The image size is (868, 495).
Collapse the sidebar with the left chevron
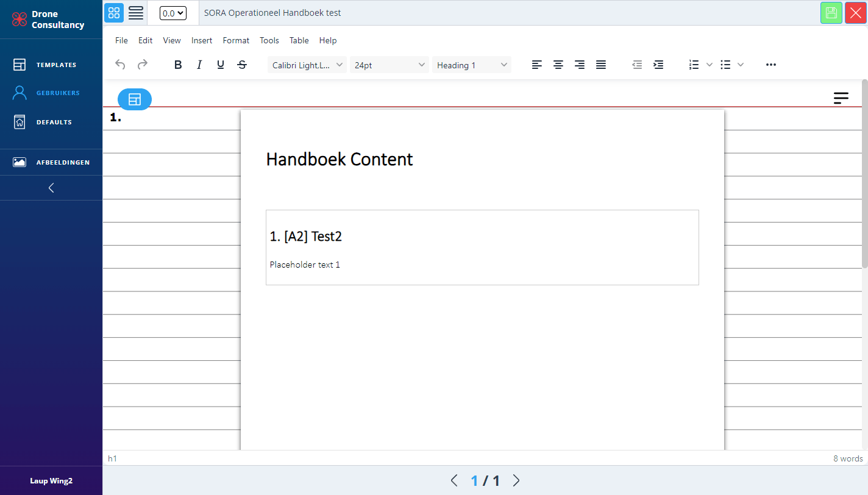tap(51, 188)
